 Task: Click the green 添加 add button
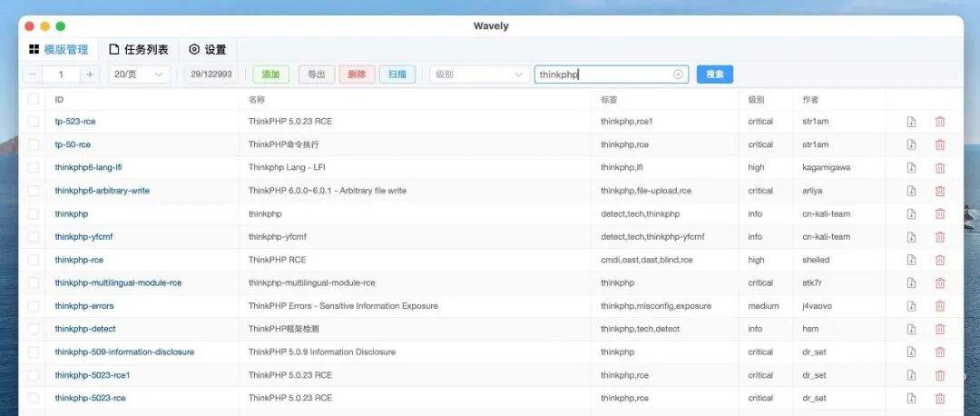point(270,74)
